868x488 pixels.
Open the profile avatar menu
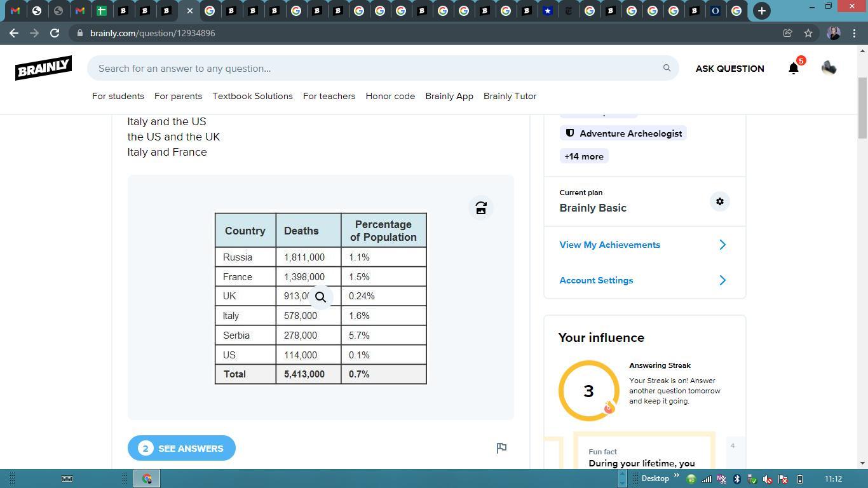(x=829, y=68)
